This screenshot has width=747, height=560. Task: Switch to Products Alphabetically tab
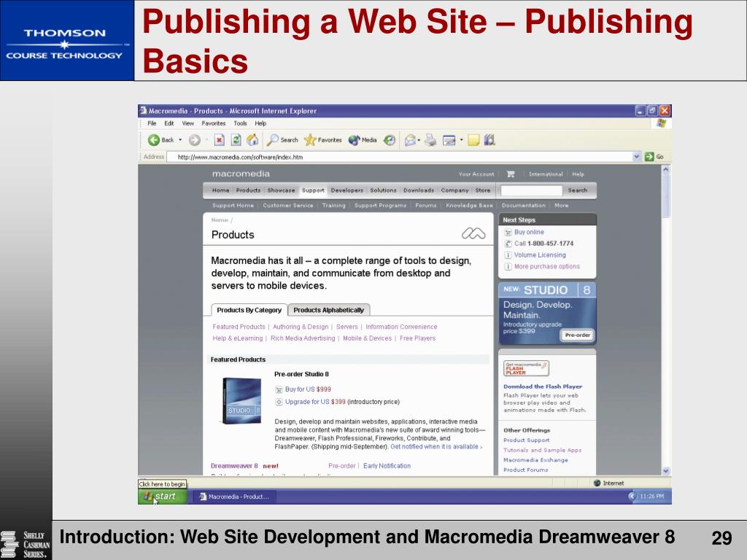[329, 310]
